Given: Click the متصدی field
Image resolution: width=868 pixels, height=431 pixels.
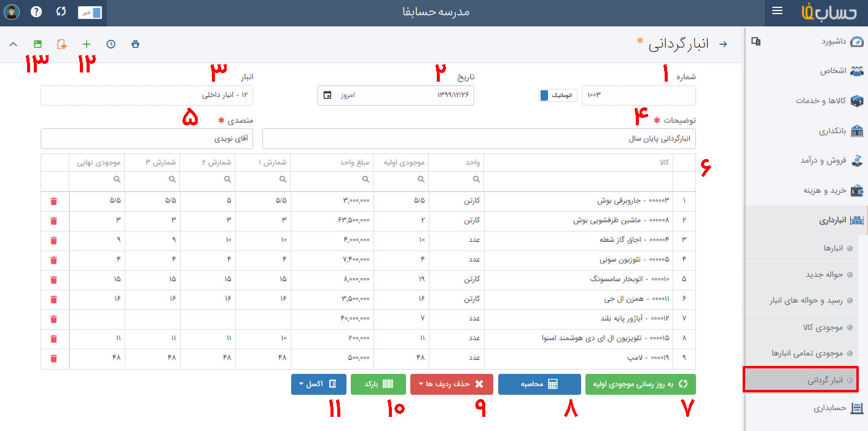Looking at the screenshot, I should point(147,139).
